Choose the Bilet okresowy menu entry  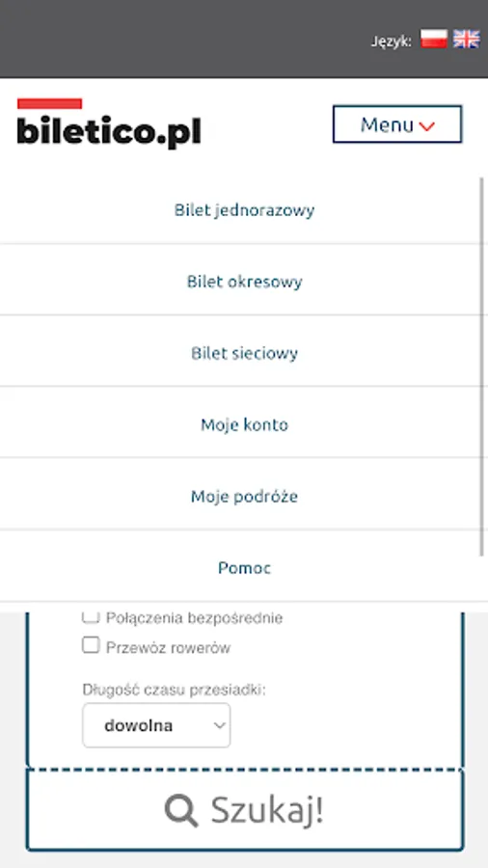[x=242, y=280]
